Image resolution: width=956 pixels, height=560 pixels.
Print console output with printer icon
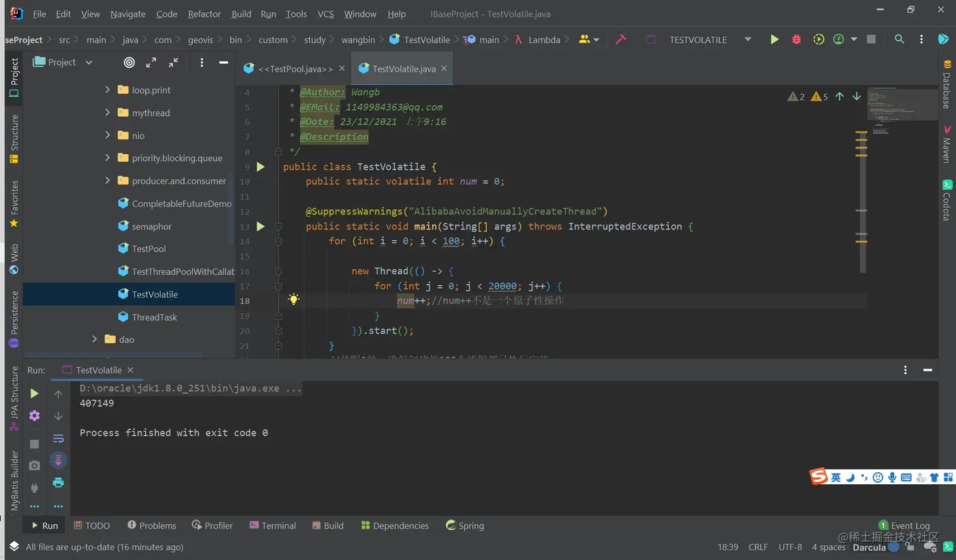(58, 482)
